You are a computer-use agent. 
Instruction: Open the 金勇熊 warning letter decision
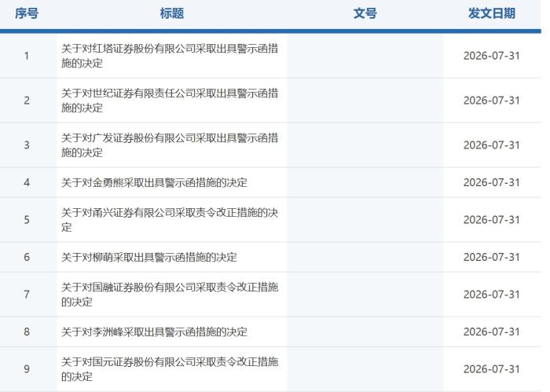coord(154,183)
